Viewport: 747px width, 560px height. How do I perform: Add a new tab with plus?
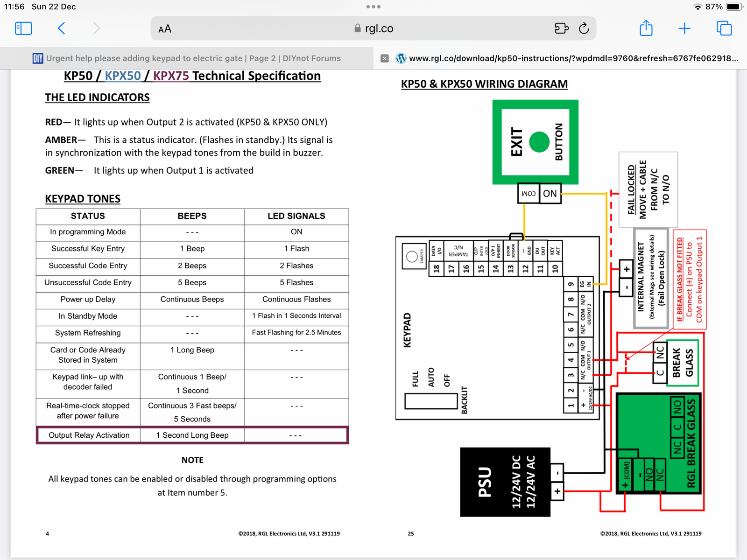pos(684,28)
